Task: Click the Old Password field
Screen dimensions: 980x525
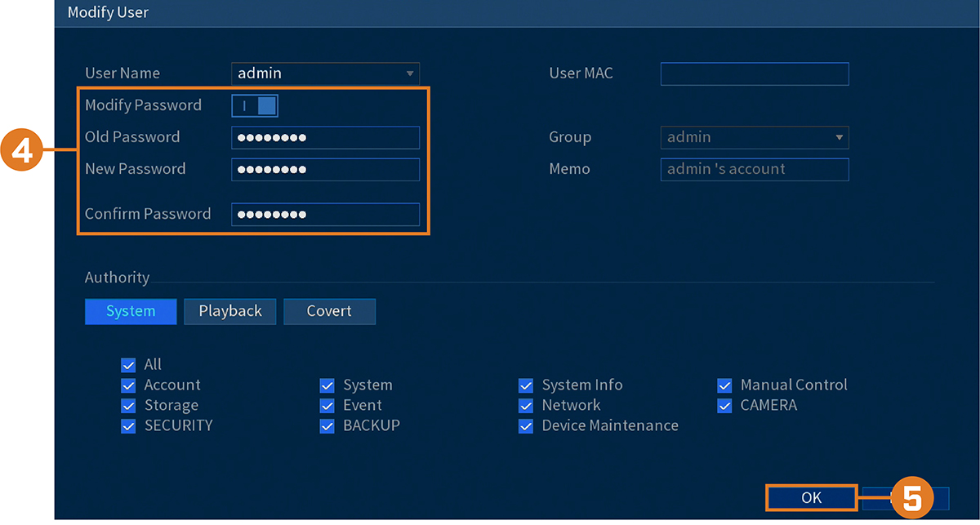Action: (x=325, y=137)
